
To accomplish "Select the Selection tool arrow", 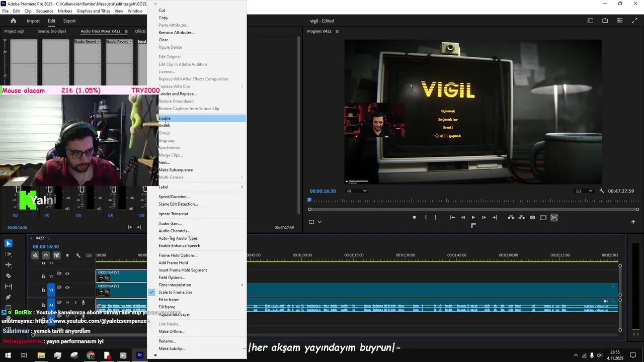I will [x=8, y=243].
